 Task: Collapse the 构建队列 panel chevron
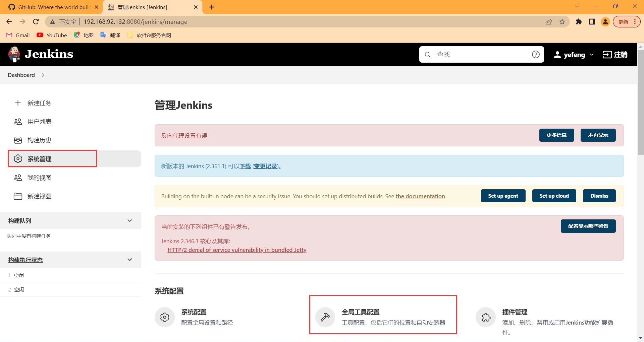click(130, 221)
